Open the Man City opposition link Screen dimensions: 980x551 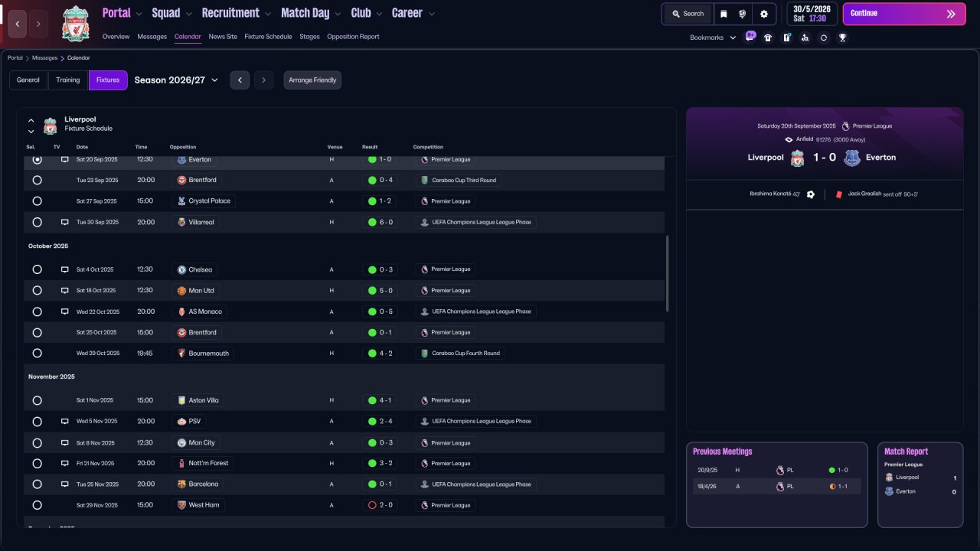196,443
